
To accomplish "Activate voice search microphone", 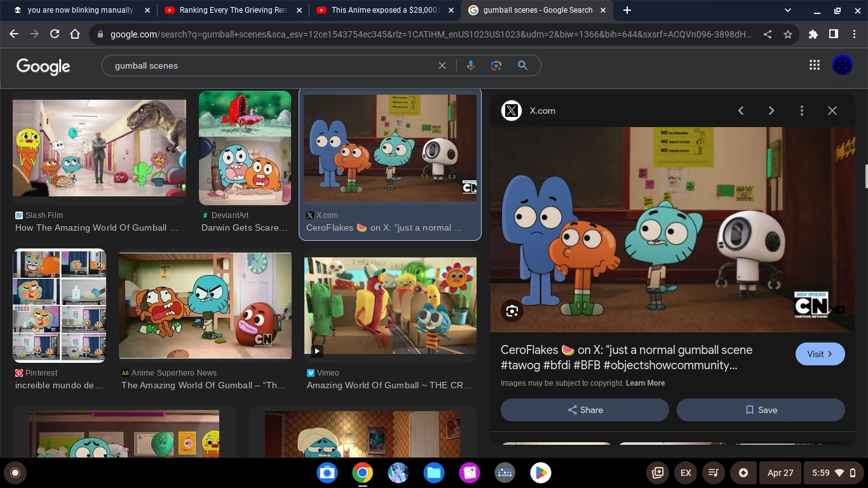I will tap(470, 65).
